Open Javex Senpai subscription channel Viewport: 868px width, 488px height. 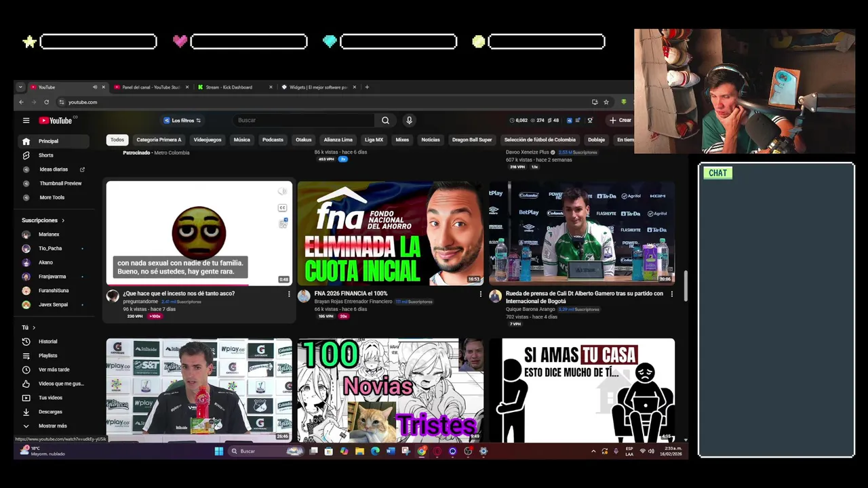tap(53, 305)
